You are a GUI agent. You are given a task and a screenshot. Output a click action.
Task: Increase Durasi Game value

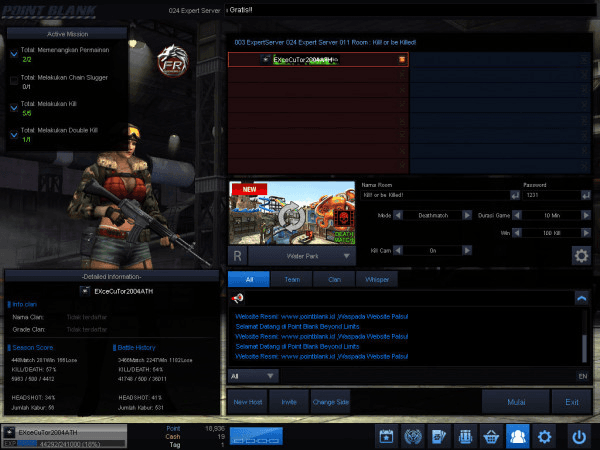[586, 215]
